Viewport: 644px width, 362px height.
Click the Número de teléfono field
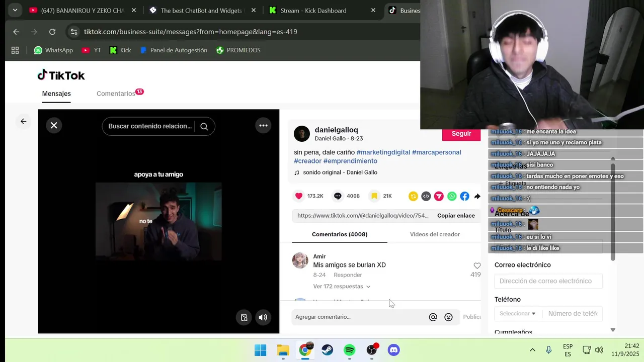point(573,313)
